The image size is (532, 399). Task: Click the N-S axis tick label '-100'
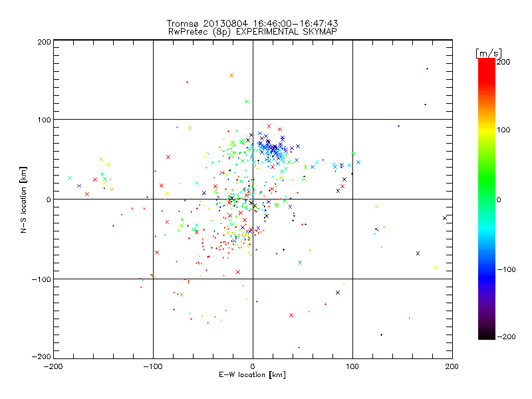coord(41,279)
